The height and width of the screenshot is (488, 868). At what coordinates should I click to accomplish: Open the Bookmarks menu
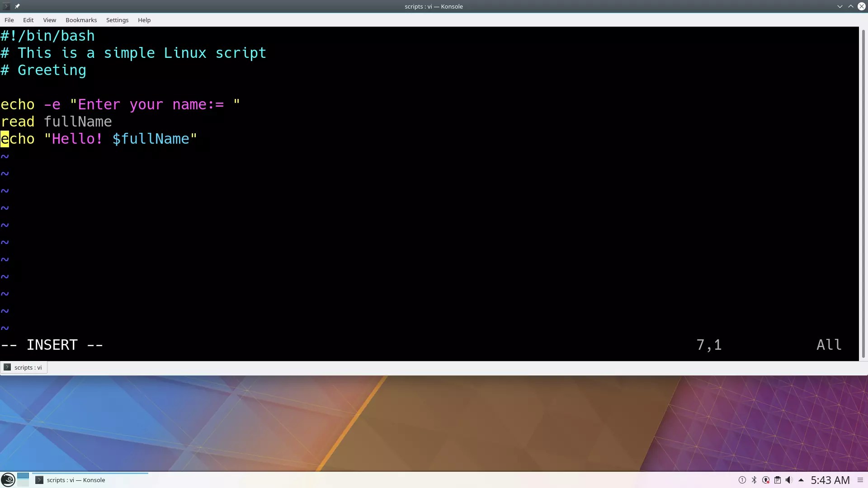[81, 20]
